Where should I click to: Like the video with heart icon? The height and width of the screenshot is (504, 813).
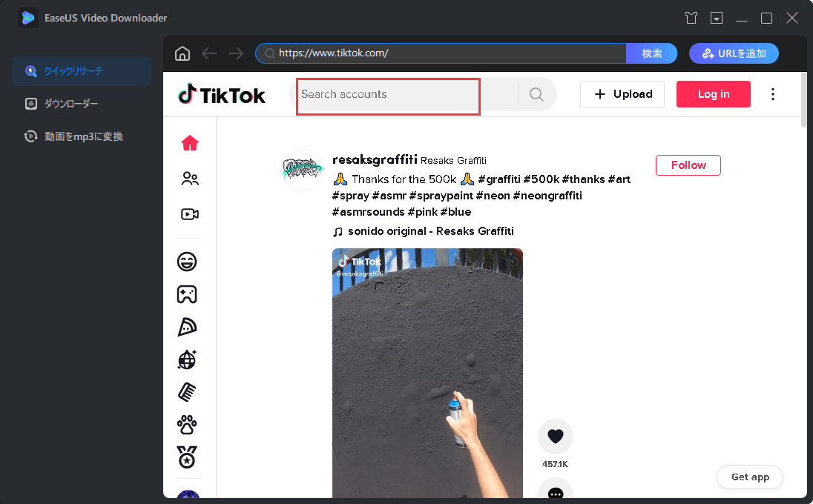tap(555, 437)
